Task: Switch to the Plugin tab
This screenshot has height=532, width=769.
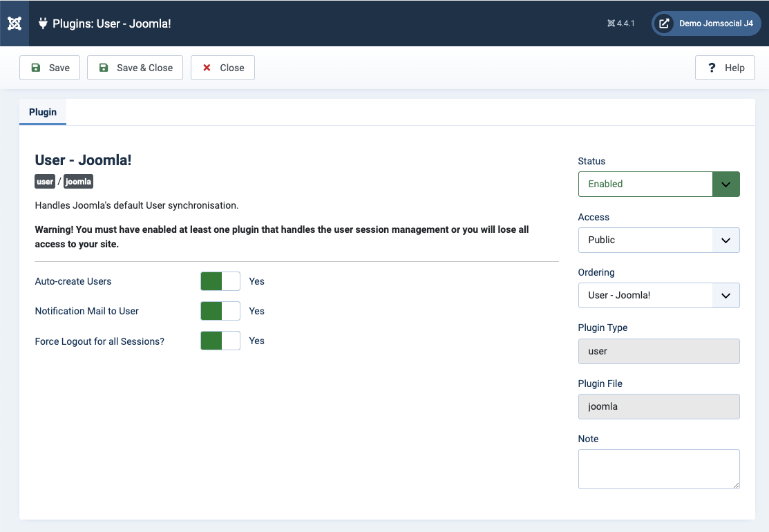Action: (x=43, y=112)
